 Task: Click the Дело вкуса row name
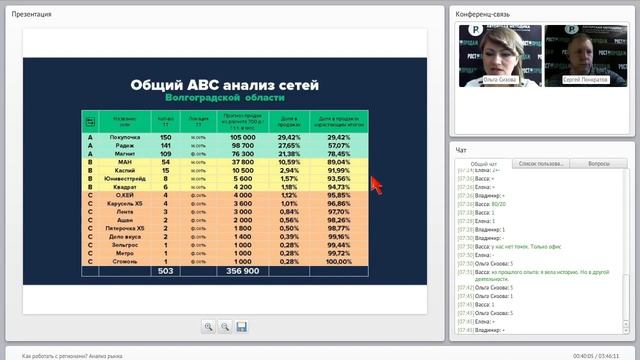pos(125,237)
